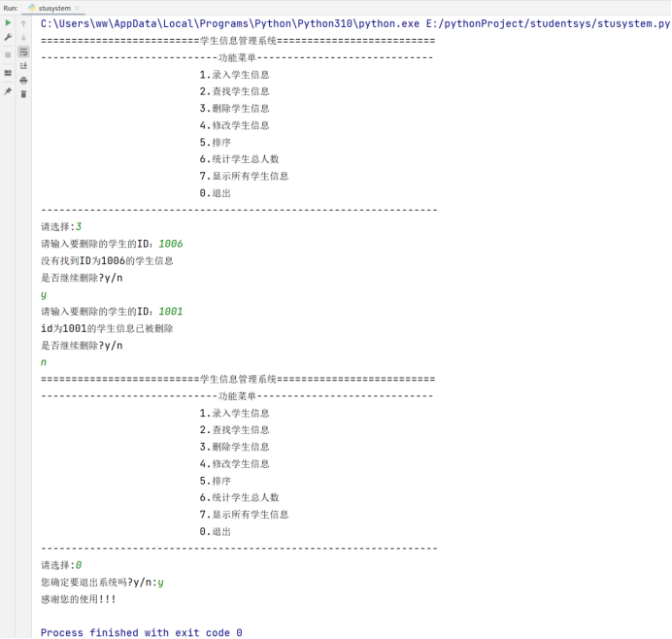The image size is (672, 639).
Task: Click '3.删除学生信息' in menu above '请选择:3'
Action: 234,109
